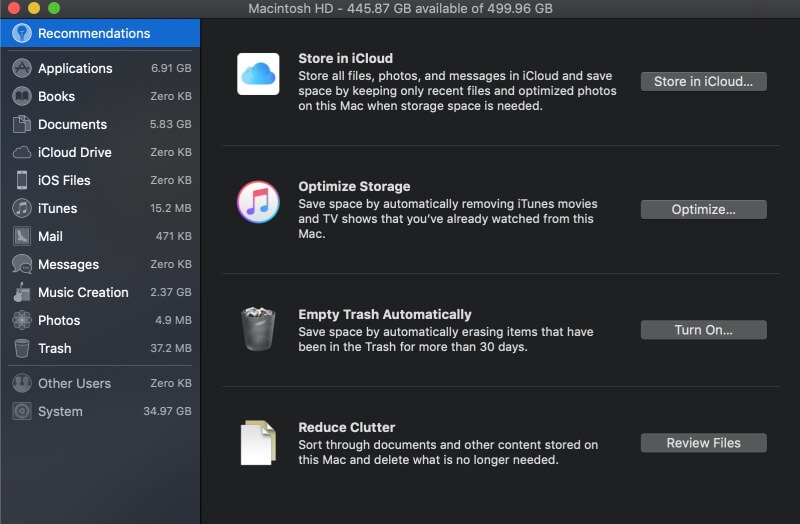Screen dimensions: 800x524
Task: Open Review Files for Reduce Clutter
Action: (x=703, y=442)
